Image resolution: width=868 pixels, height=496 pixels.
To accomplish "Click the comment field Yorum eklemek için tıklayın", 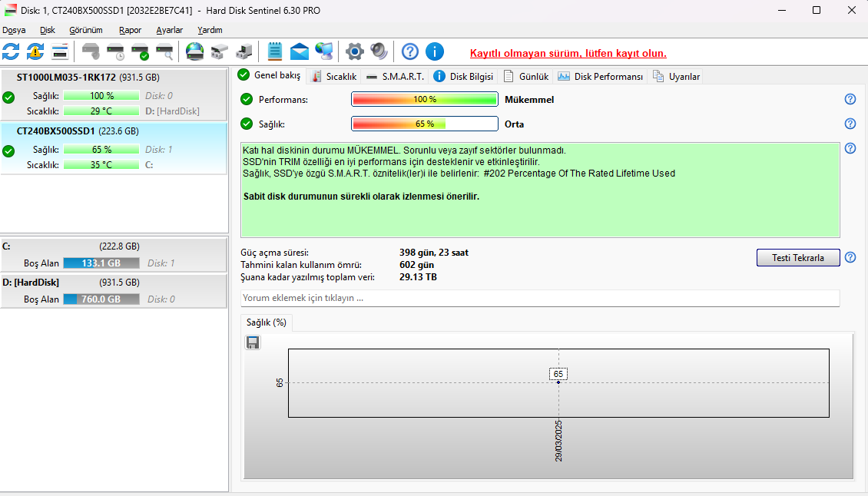I will pos(540,298).
